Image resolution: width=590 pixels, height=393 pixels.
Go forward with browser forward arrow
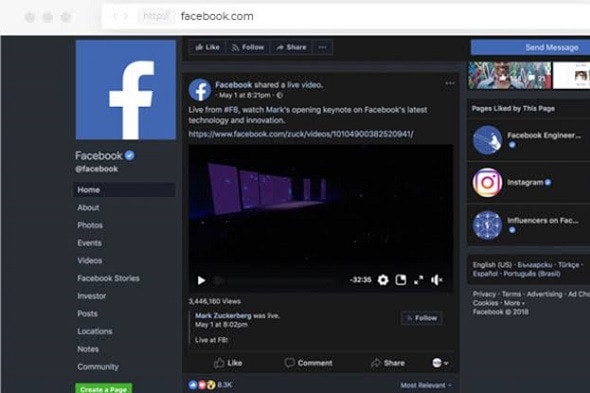[126, 16]
